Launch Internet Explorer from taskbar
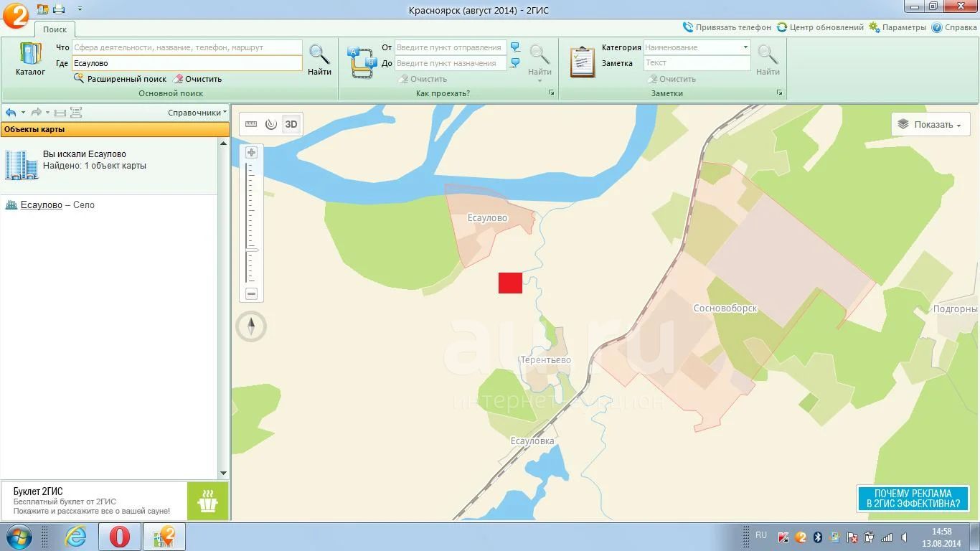 point(75,537)
